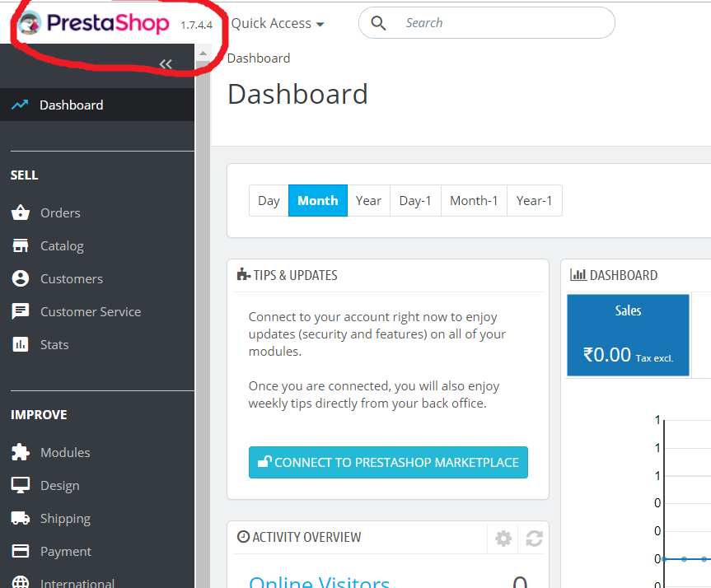Click the 1.7.4.4 version number
The height and width of the screenshot is (588, 711).
tap(196, 26)
